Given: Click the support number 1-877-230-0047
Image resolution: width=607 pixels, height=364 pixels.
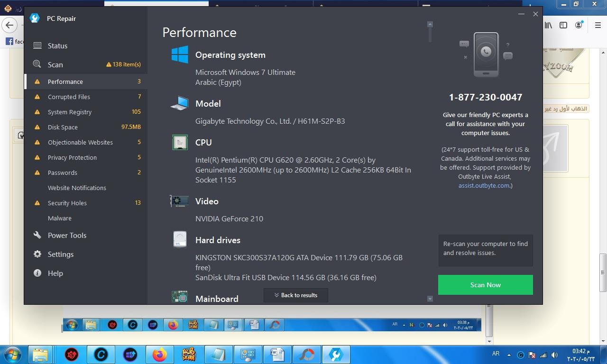Looking at the screenshot, I should (485, 97).
